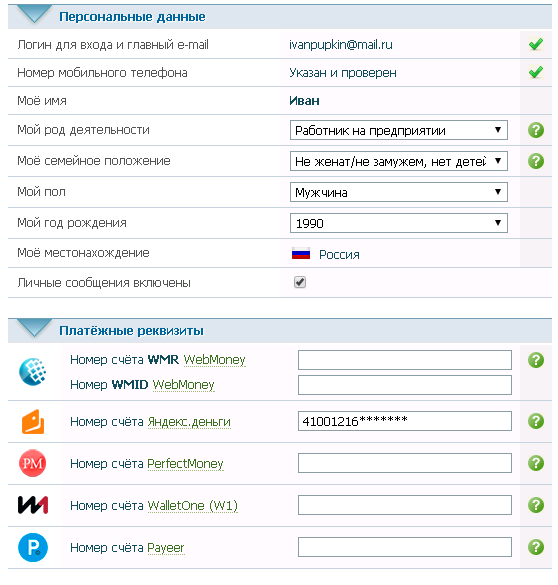Click the Russian flag icon
558x585 pixels.
pyautogui.click(x=301, y=254)
